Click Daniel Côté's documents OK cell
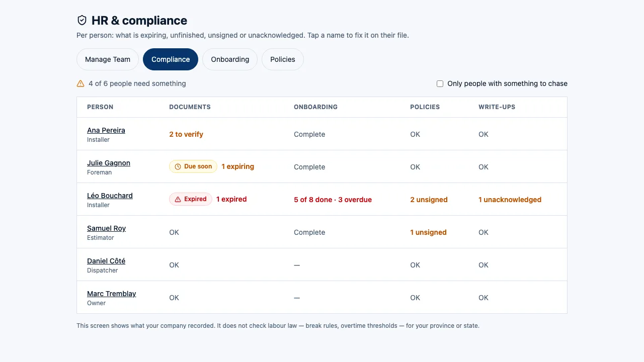Image resolution: width=644 pixels, height=362 pixels. [x=174, y=265]
